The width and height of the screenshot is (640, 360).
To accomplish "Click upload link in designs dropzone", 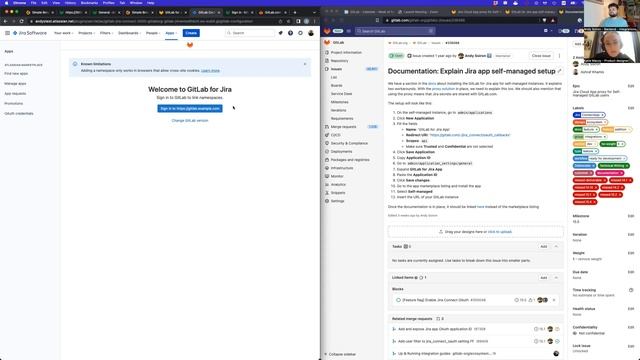I will tap(500, 232).
